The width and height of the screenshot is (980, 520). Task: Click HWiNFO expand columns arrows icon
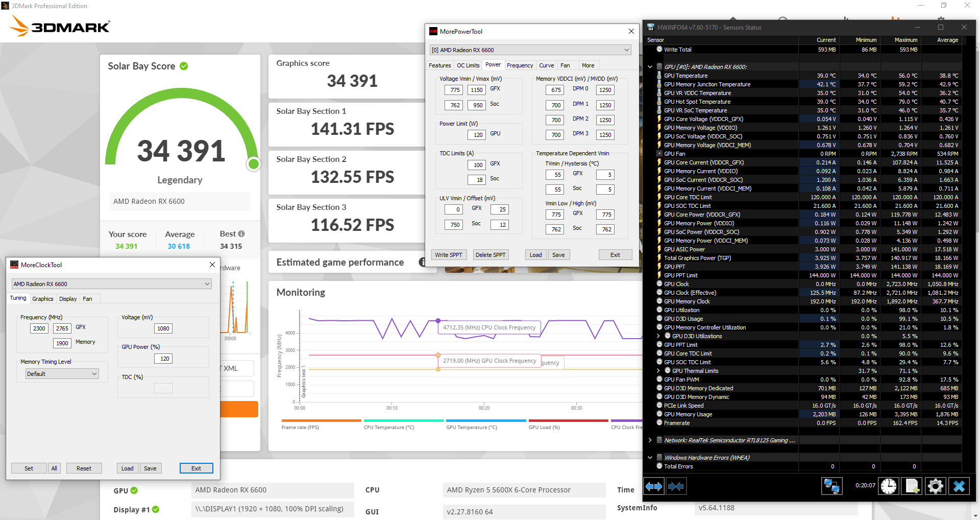pos(654,486)
